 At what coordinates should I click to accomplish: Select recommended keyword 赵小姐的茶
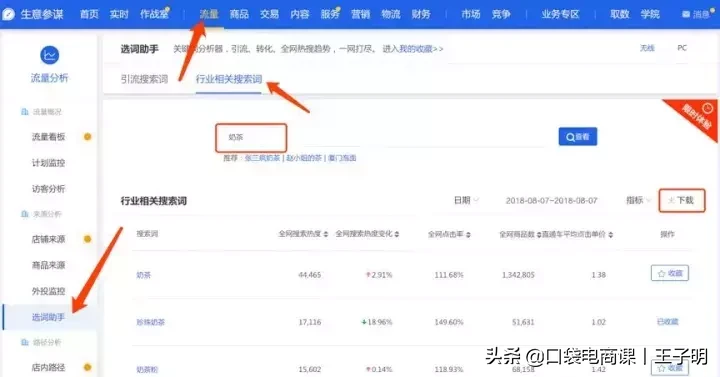click(304, 158)
